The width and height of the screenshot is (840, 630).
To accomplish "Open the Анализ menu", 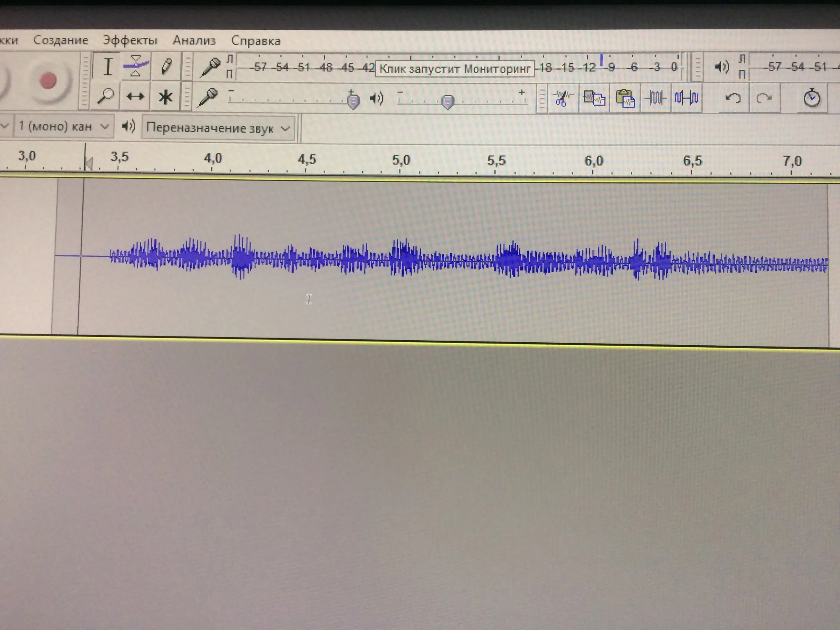I will point(194,40).
